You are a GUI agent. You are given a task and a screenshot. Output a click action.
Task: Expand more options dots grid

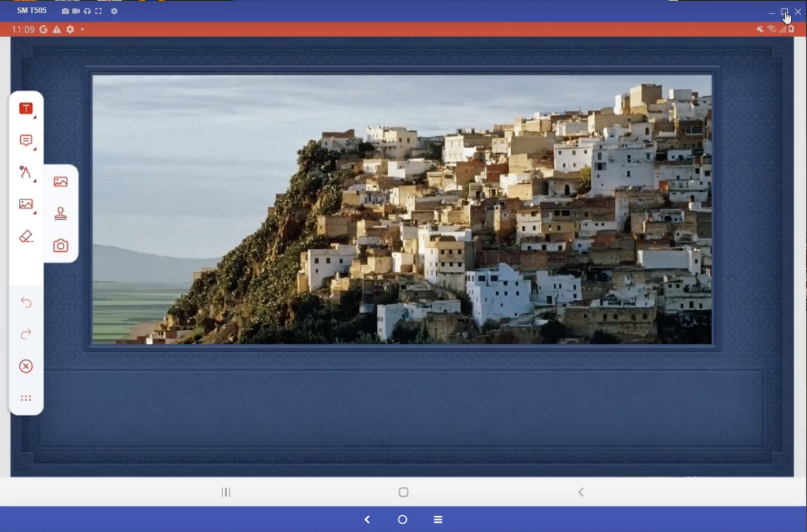(x=26, y=398)
